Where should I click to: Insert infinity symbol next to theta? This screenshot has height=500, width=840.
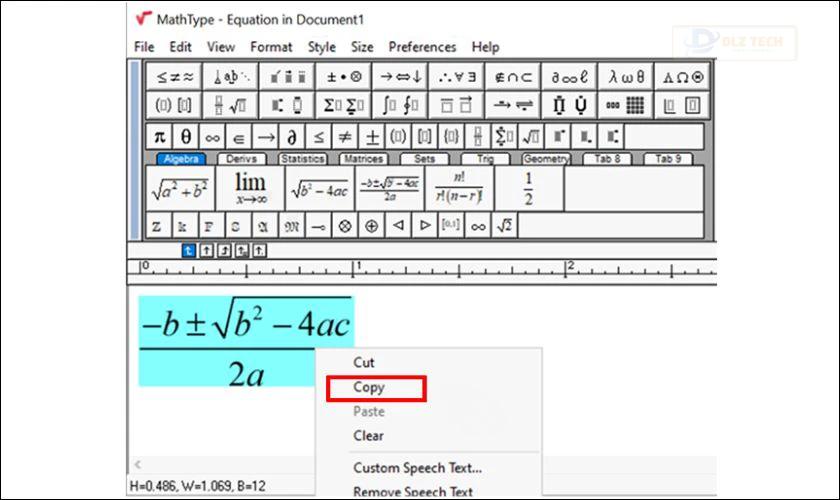coord(213,137)
